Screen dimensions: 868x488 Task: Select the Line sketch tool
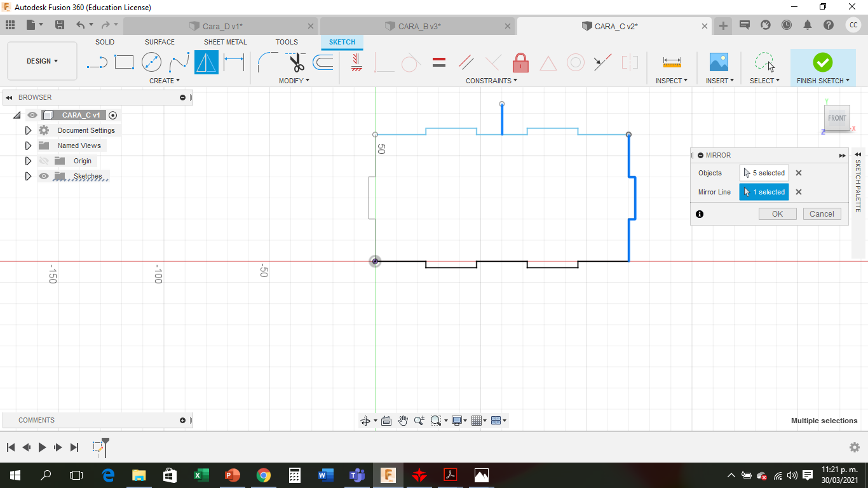pyautogui.click(x=97, y=62)
